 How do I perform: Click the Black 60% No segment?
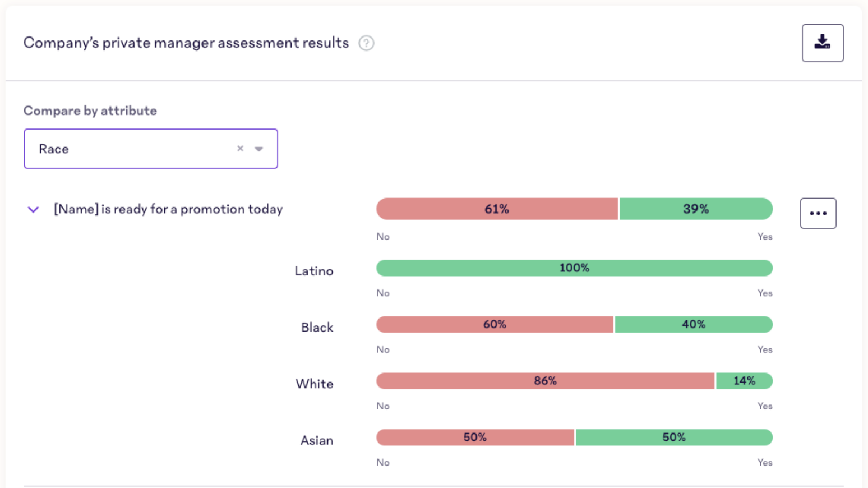click(x=495, y=324)
